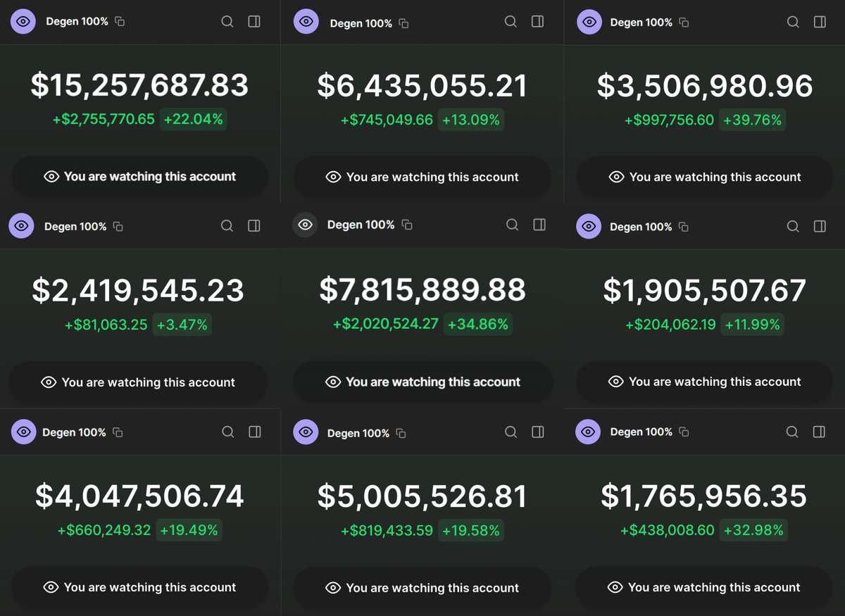The width and height of the screenshot is (845, 616).
Task: Toggle the sidebar icon in the $6,435,055.21 card
Action: pos(537,22)
